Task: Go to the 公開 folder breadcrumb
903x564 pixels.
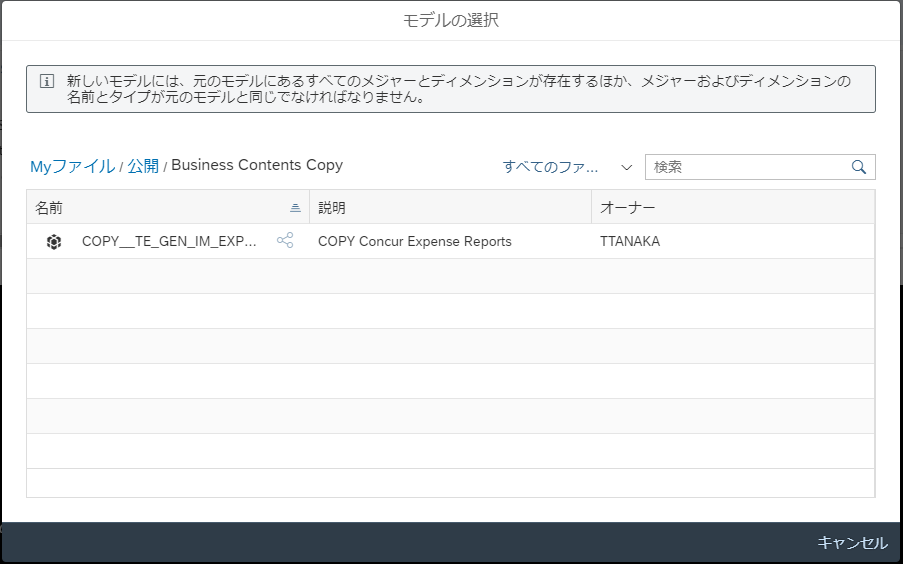Action: pos(143,167)
